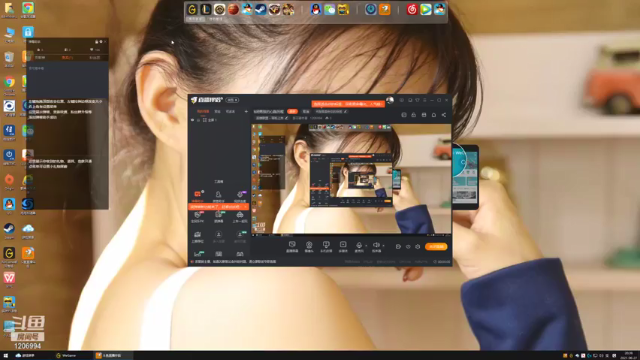Click the microphone icon in bottom toolbar

[359, 246]
